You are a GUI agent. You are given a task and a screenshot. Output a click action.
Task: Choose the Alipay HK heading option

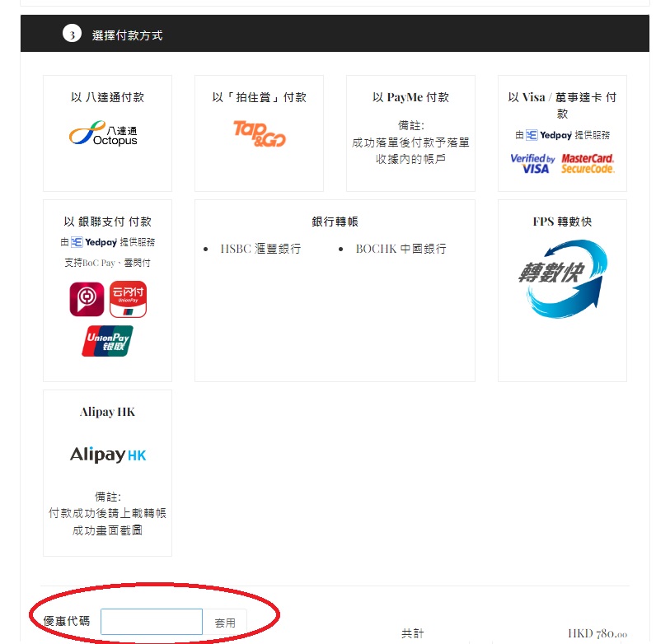pos(107,412)
